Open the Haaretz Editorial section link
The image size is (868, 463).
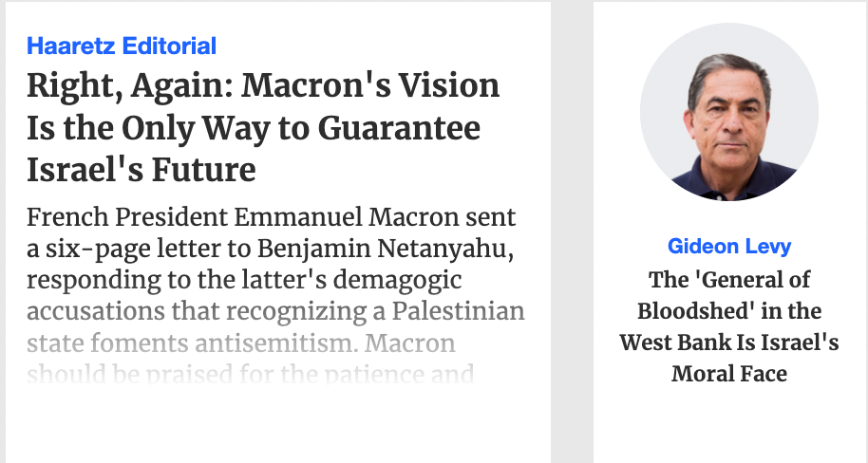122,45
